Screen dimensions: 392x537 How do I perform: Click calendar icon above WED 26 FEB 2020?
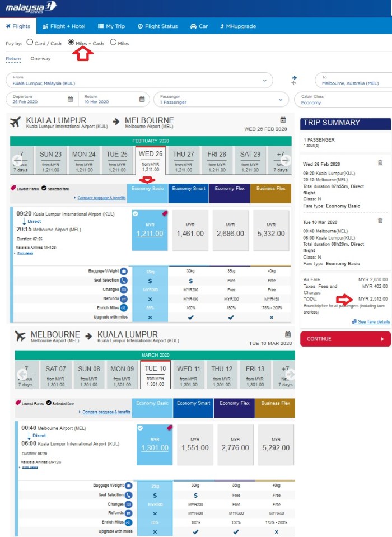pos(283,120)
